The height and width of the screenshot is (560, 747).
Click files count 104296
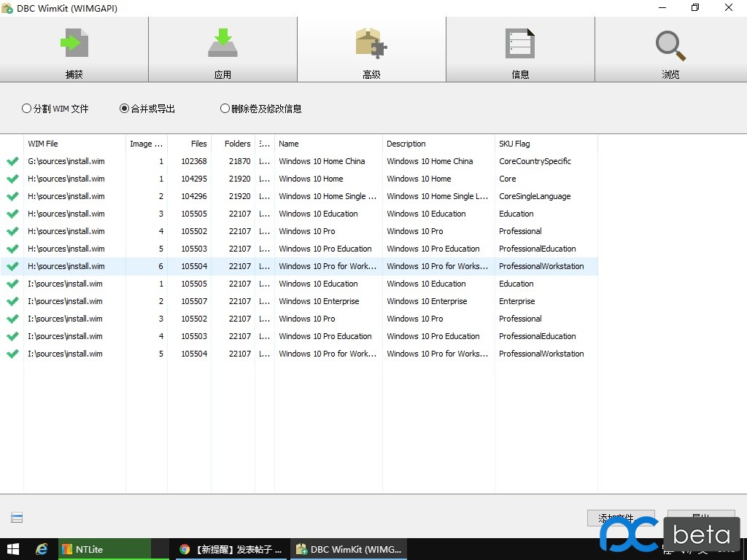point(194,196)
